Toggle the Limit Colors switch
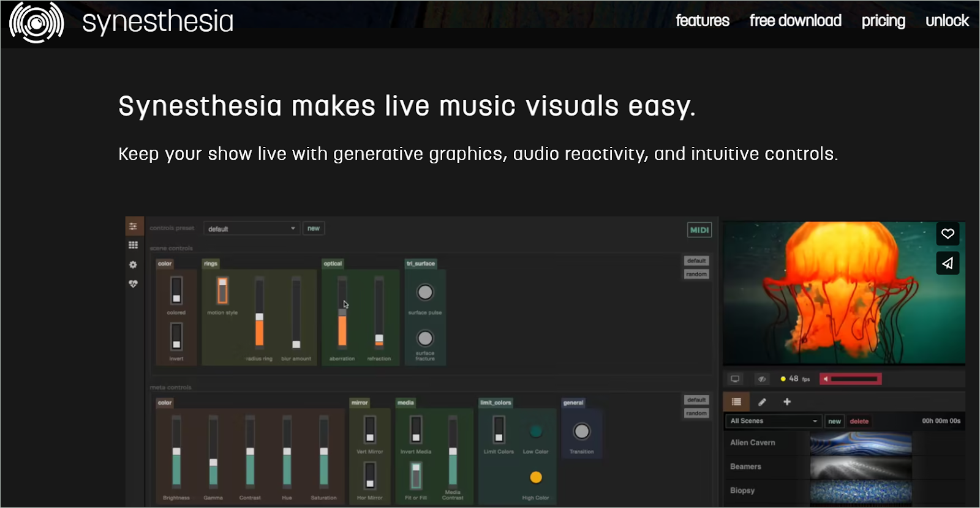Image resolution: width=980 pixels, height=508 pixels. pos(499,429)
